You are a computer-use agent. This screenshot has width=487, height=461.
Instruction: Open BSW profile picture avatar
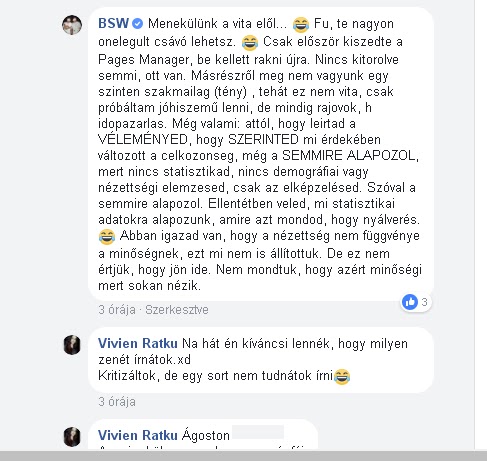(72, 25)
